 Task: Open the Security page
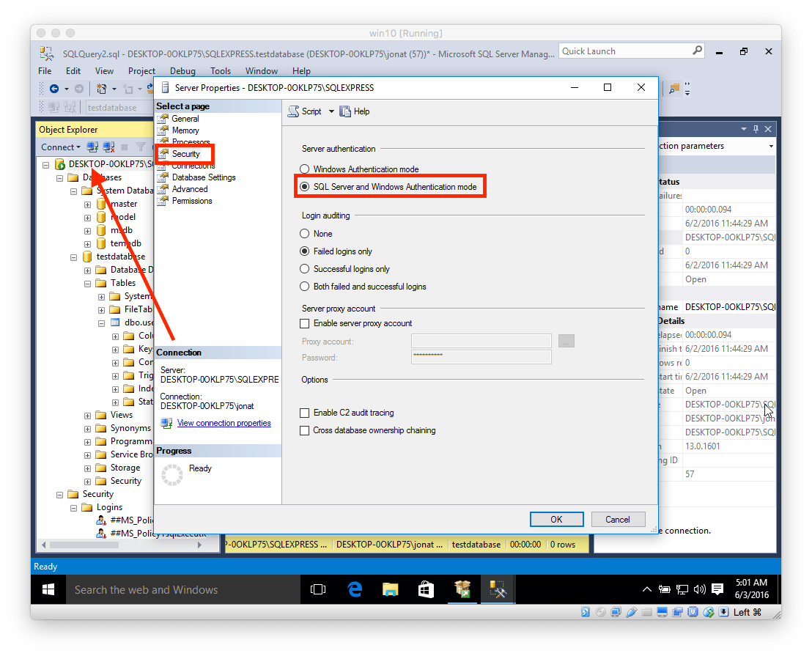tap(185, 154)
